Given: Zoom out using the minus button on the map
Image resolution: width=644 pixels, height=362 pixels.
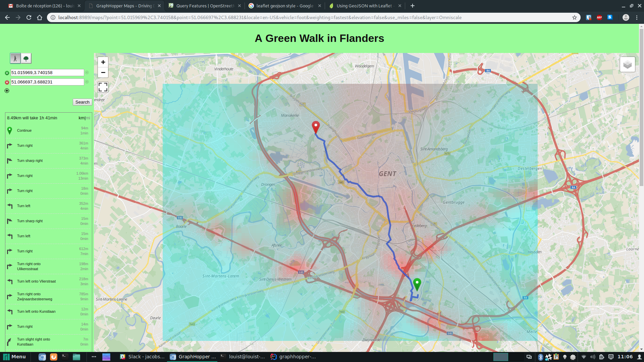Looking at the screenshot, I should click(x=103, y=73).
